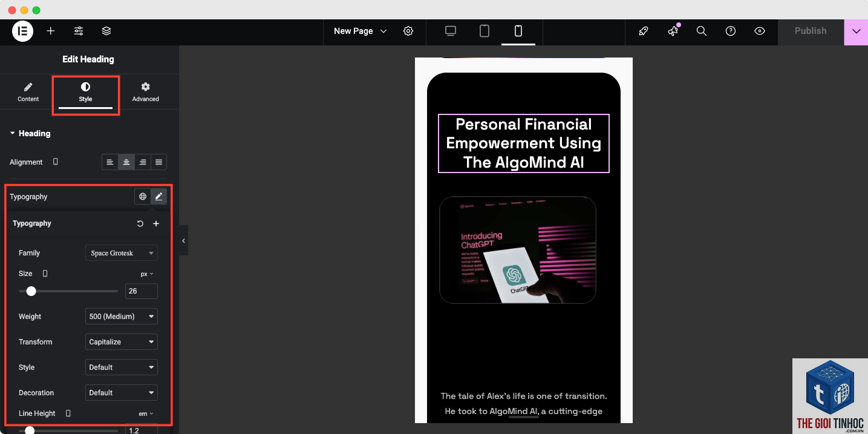Click the paragraph about Alex's life
Screen dimensions: 868x434
(524, 404)
